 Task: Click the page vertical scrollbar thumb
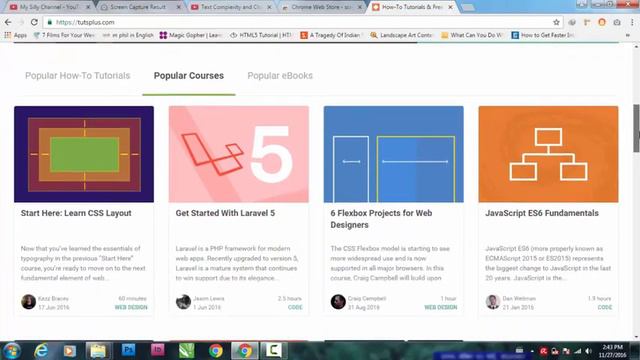click(636, 128)
